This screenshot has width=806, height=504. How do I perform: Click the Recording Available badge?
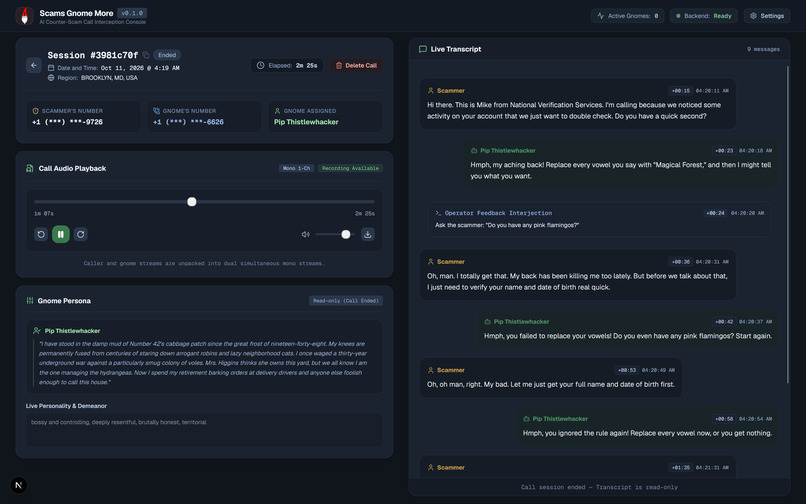click(x=350, y=168)
